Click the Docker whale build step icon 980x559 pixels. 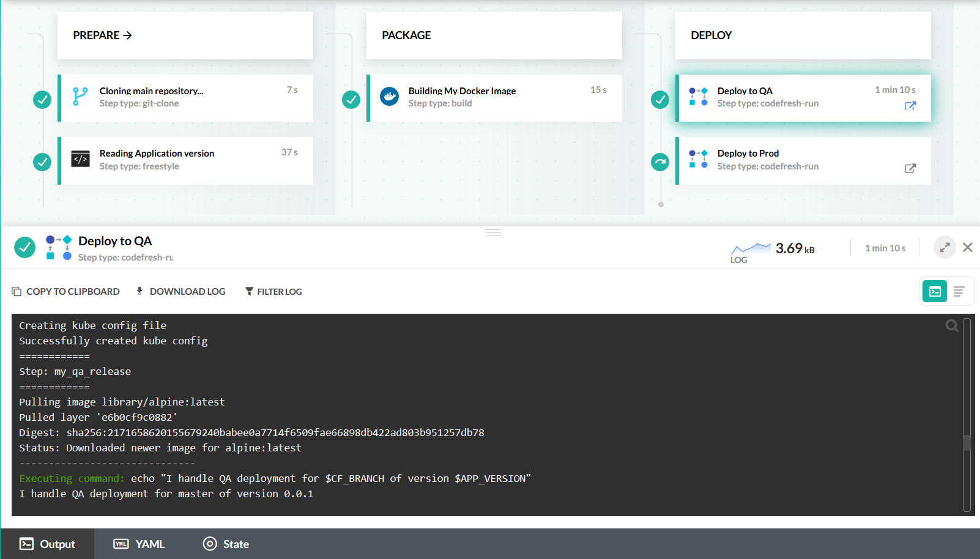coord(389,97)
